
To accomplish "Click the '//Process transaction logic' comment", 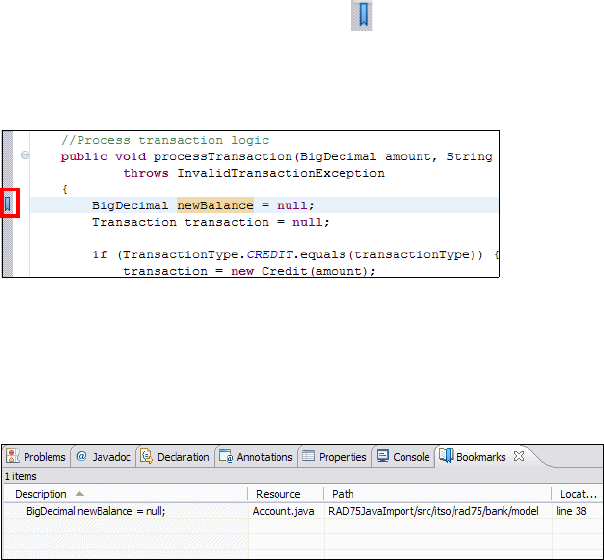I will click(165, 140).
